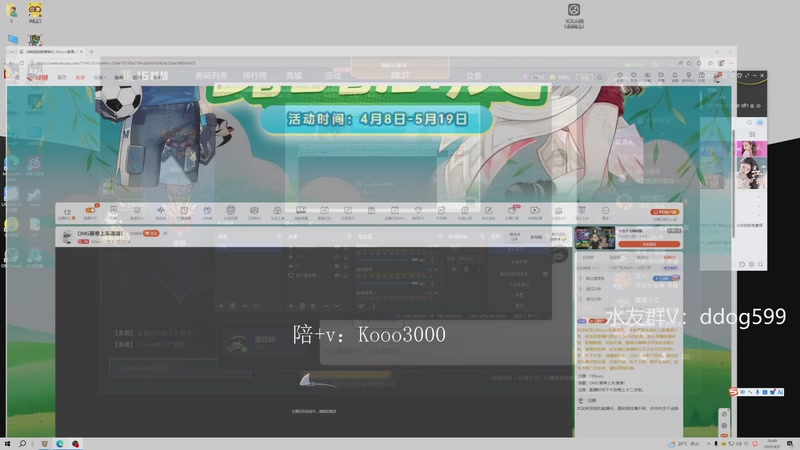Click the history clock icon in Douyu header
This screenshot has width=800, height=450.
tap(620, 76)
